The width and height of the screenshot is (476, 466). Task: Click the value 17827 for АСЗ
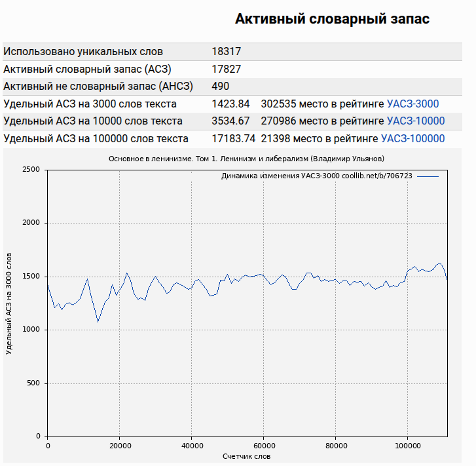[x=226, y=69]
